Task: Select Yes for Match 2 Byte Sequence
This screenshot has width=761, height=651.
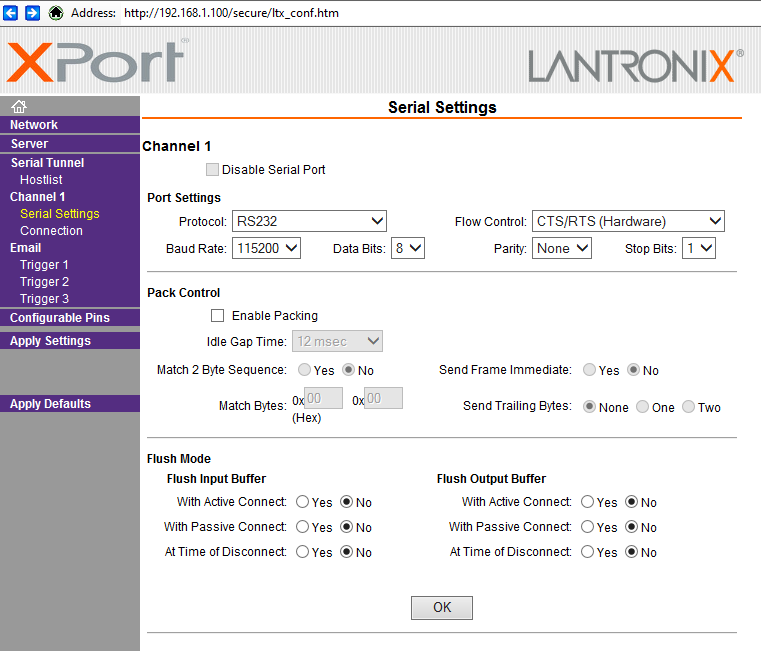Action: tap(304, 370)
